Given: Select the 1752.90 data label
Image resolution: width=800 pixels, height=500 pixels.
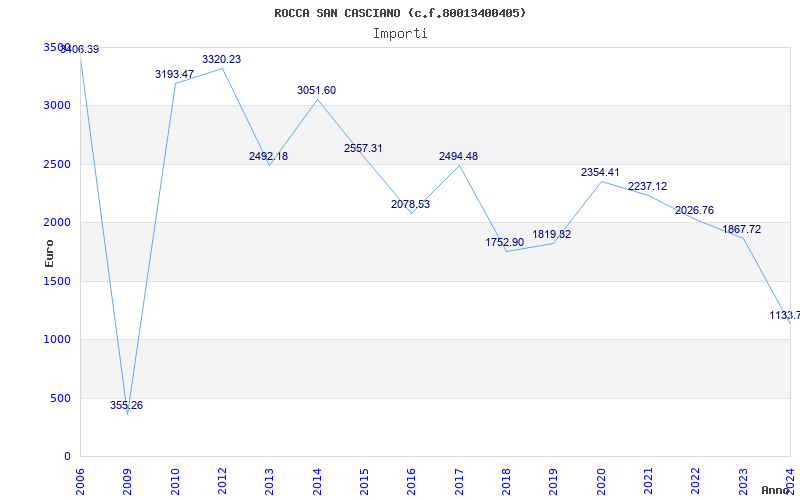Looking at the screenshot, I should [505, 242].
